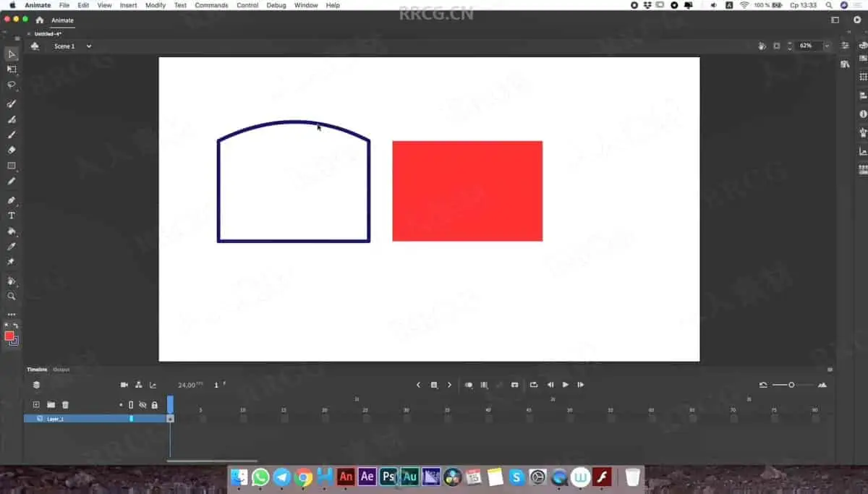Zoom in timeline with mountain icon

point(822,385)
